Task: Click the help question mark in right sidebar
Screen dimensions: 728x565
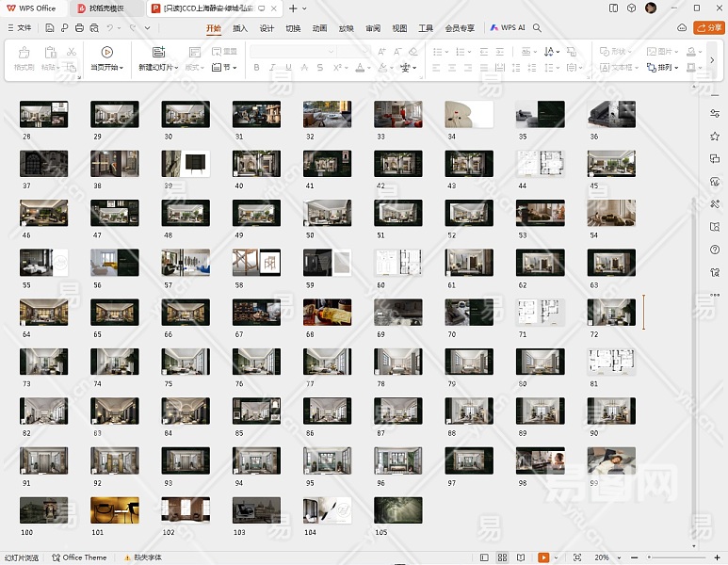Action: pos(715,250)
